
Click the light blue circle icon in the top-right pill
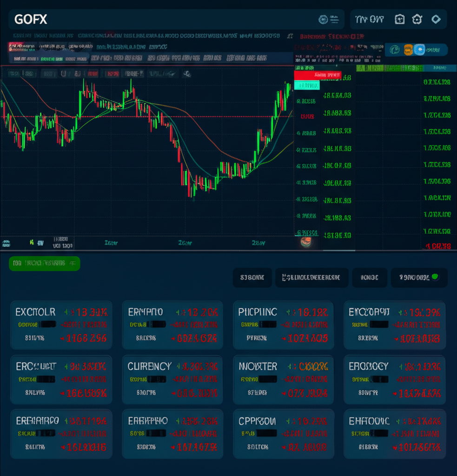coord(419,50)
